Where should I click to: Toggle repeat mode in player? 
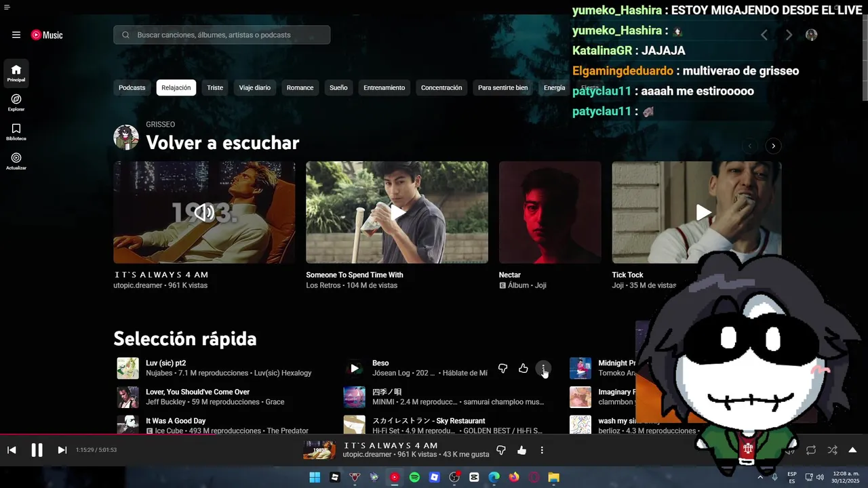click(x=811, y=450)
